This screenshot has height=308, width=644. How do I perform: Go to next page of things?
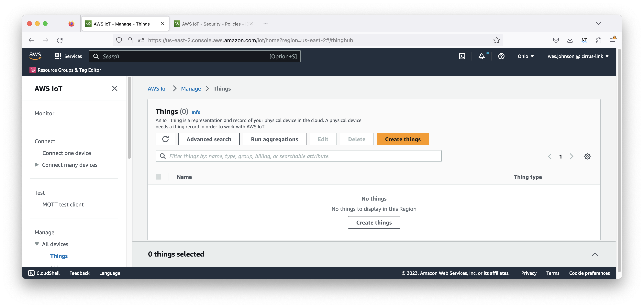pyautogui.click(x=572, y=156)
